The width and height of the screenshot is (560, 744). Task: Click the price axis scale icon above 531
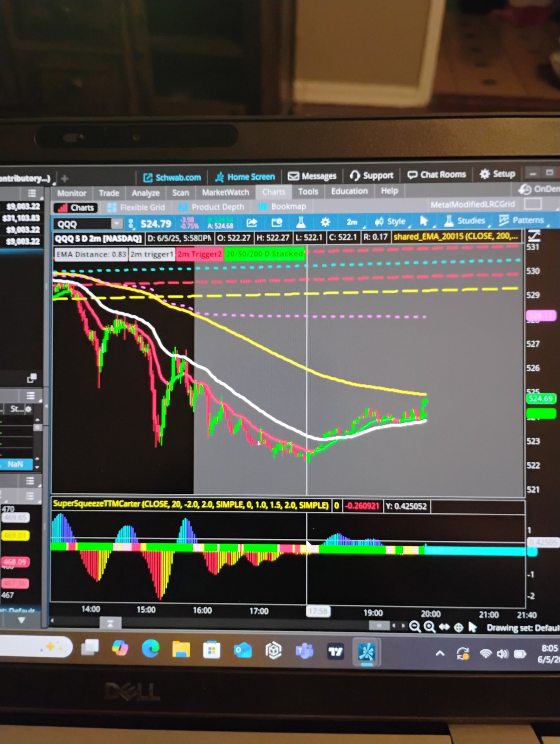534,235
